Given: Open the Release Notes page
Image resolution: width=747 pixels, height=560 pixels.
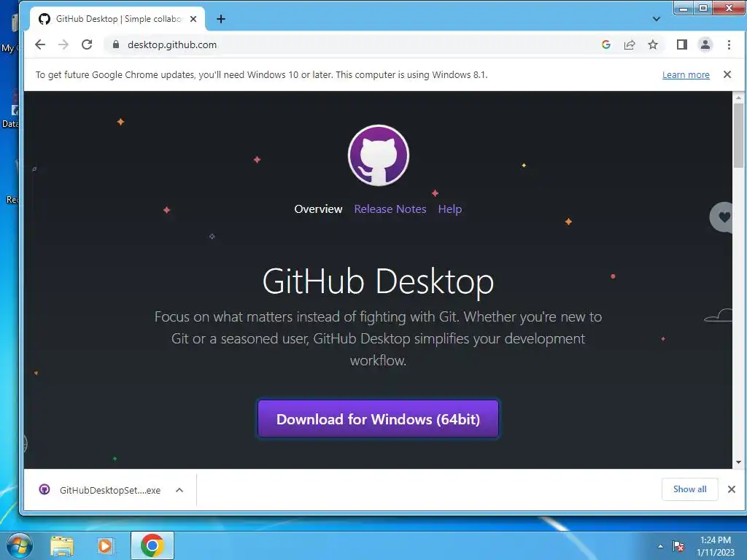Looking at the screenshot, I should (390, 209).
